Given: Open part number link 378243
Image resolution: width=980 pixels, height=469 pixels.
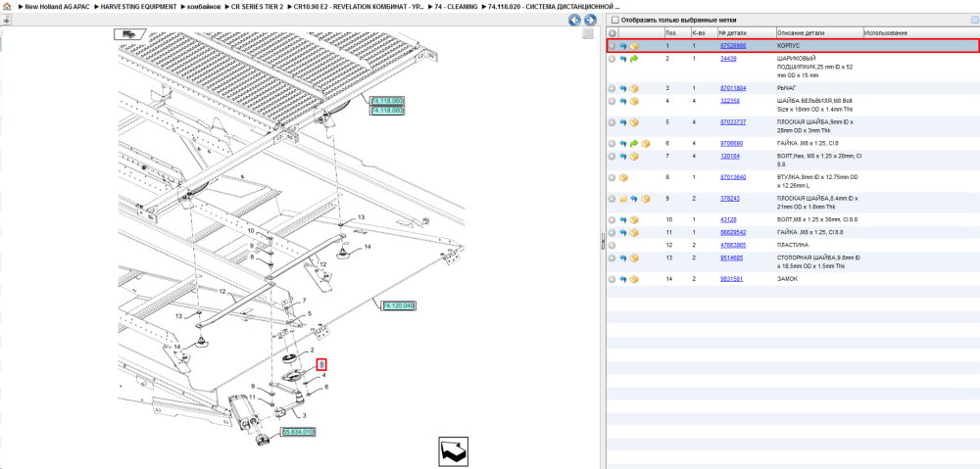Looking at the screenshot, I should click(730, 199).
